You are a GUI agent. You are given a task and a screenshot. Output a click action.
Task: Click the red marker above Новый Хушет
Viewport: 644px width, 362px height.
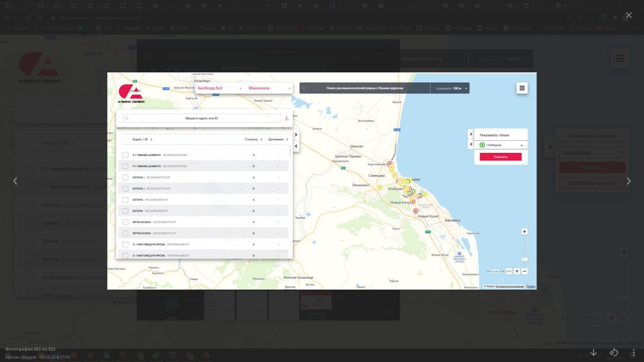coord(416,211)
